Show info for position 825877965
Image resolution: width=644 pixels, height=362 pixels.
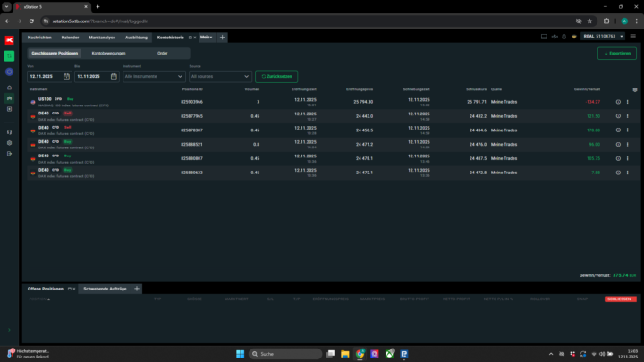click(618, 116)
